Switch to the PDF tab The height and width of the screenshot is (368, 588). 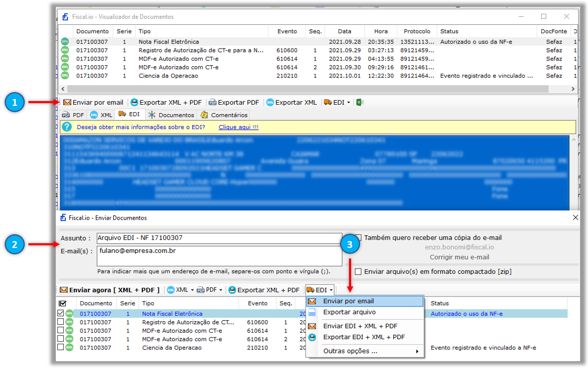coord(73,115)
